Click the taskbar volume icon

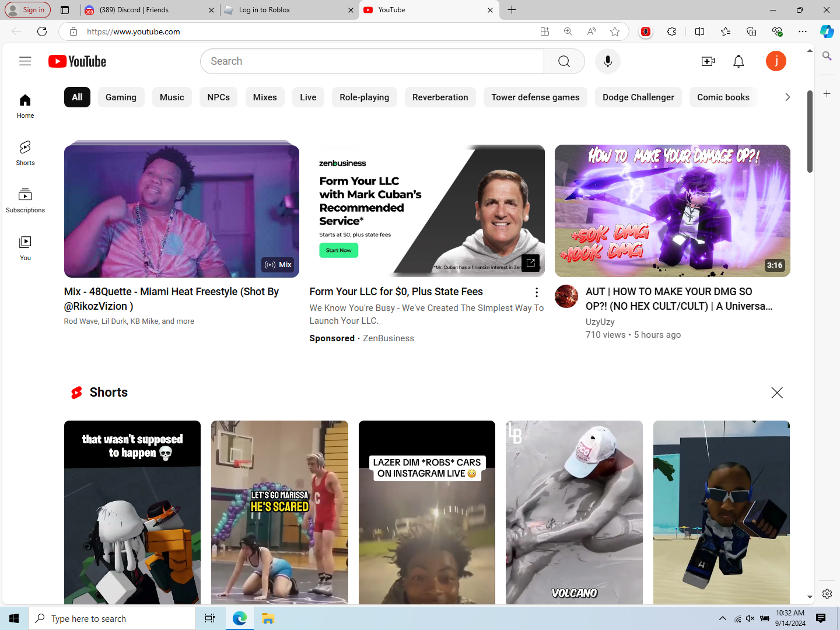750,618
